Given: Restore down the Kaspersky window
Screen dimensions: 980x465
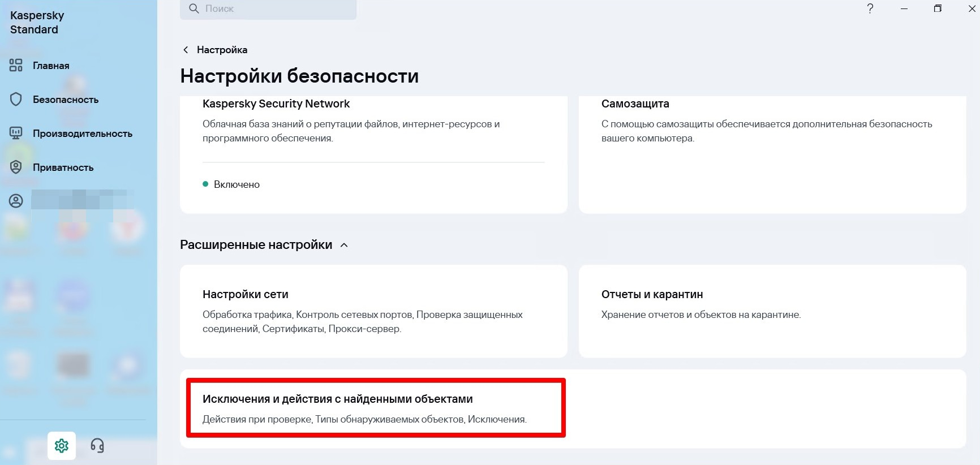Looking at the screenshot, I should 938,8.
